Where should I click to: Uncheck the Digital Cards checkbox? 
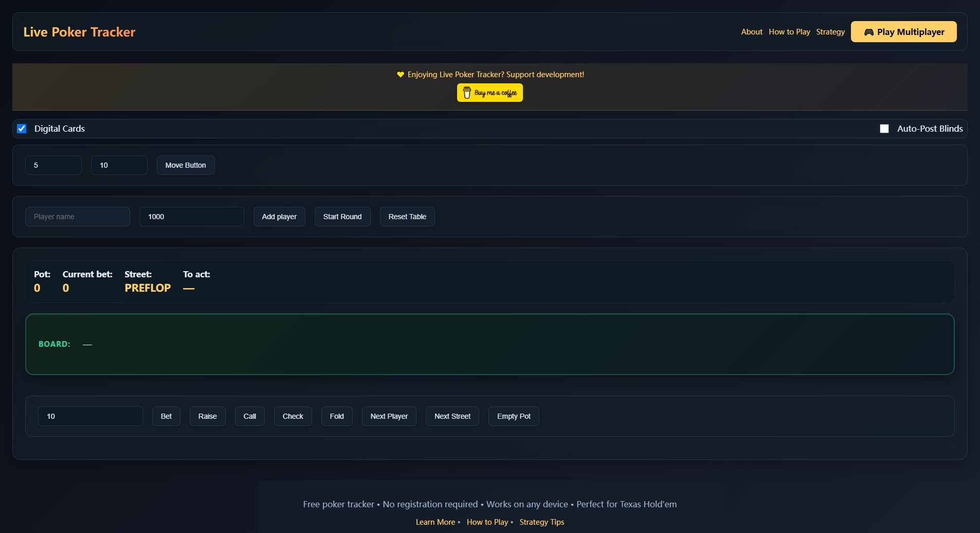click(22, 129)
